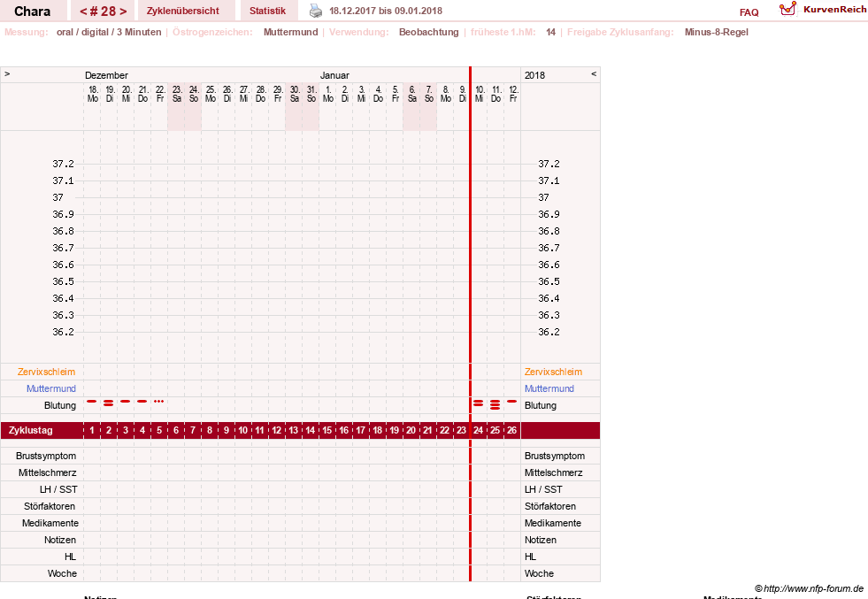Screen dimensions: 868x599
Task: Click the left Woche row label
Action: click(62, 573)
